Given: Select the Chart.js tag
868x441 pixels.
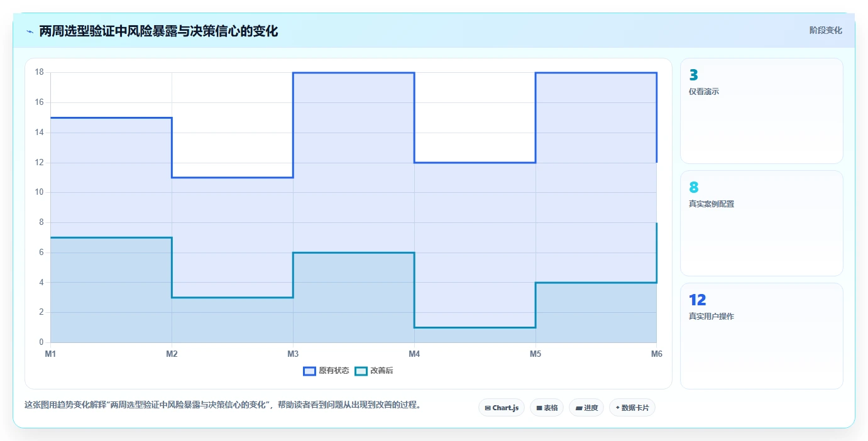Looking at the screenshot, I should click(x=502, y=408).
